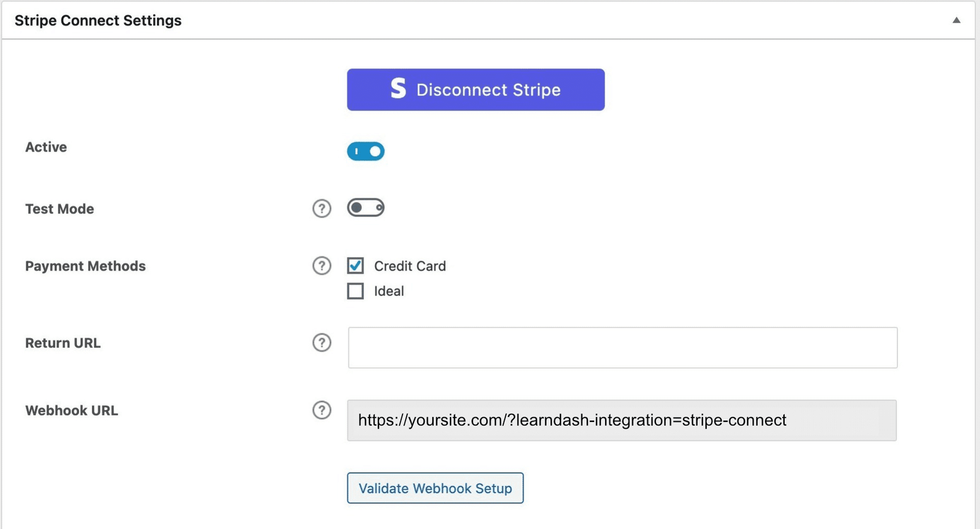Viewport: 980px width, 529px height.
Task: Click the Stripe Connect Settings header title
Action: (x=98, y=21)
